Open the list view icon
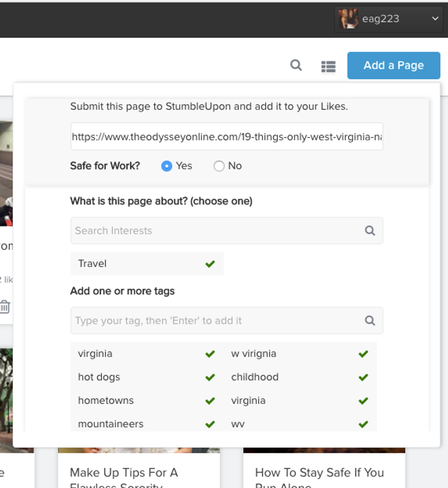The height and width of the screenshot is (488, 448). click(328, 67)
